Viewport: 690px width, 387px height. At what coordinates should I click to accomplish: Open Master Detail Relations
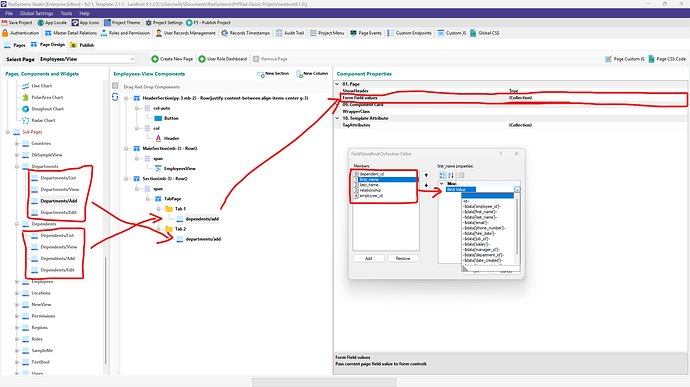[x=70, y=33]
